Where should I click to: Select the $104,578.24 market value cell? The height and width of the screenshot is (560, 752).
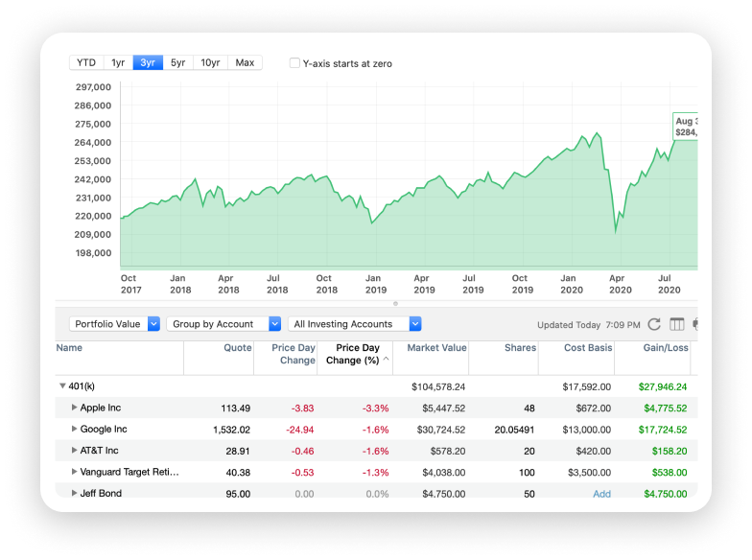[x=438, y=387]
